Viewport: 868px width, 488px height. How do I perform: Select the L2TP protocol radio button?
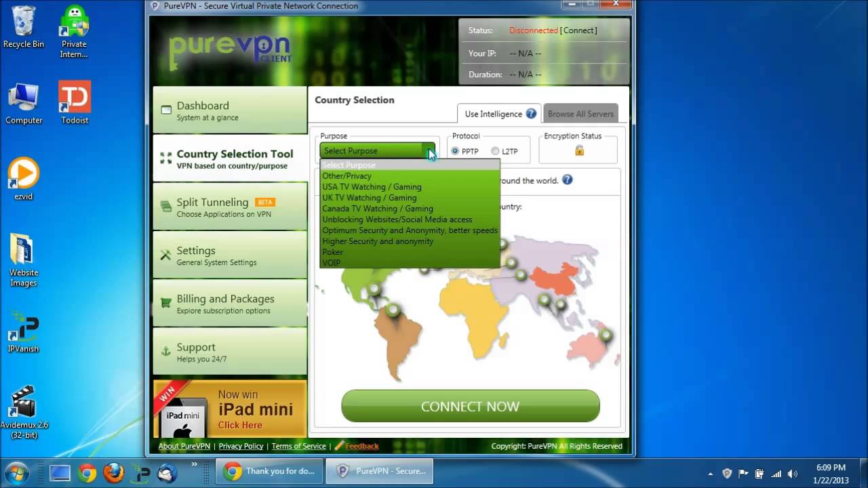coord(495,151)
